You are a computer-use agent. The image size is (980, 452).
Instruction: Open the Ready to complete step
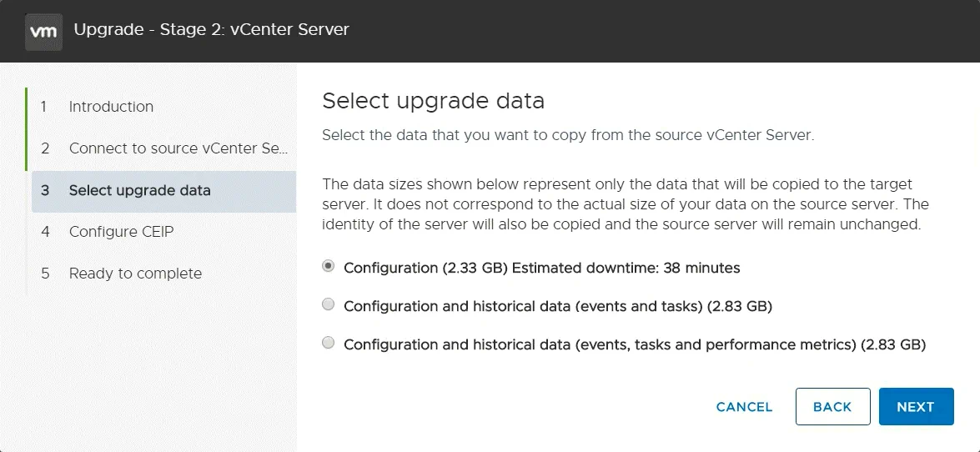tap(135, 274)
